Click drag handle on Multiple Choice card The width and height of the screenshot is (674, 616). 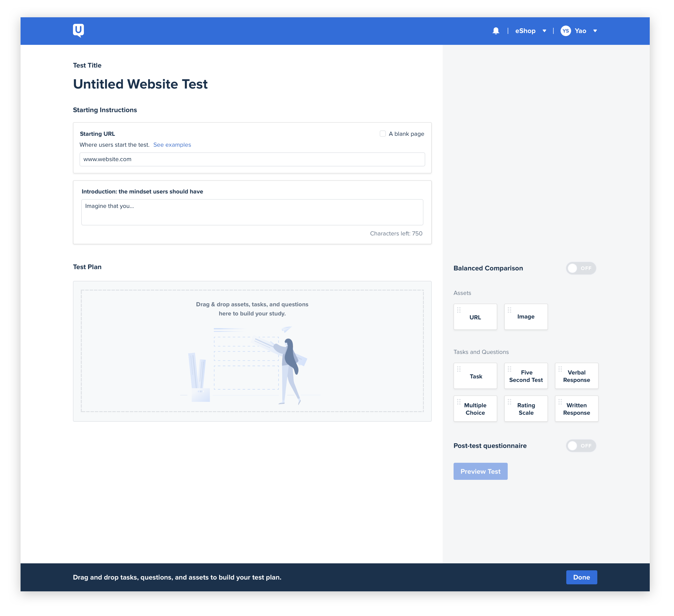(459, 402)
